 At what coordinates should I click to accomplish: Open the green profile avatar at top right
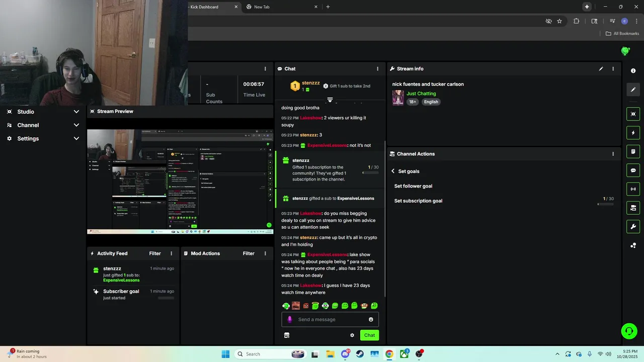point(625,51)
